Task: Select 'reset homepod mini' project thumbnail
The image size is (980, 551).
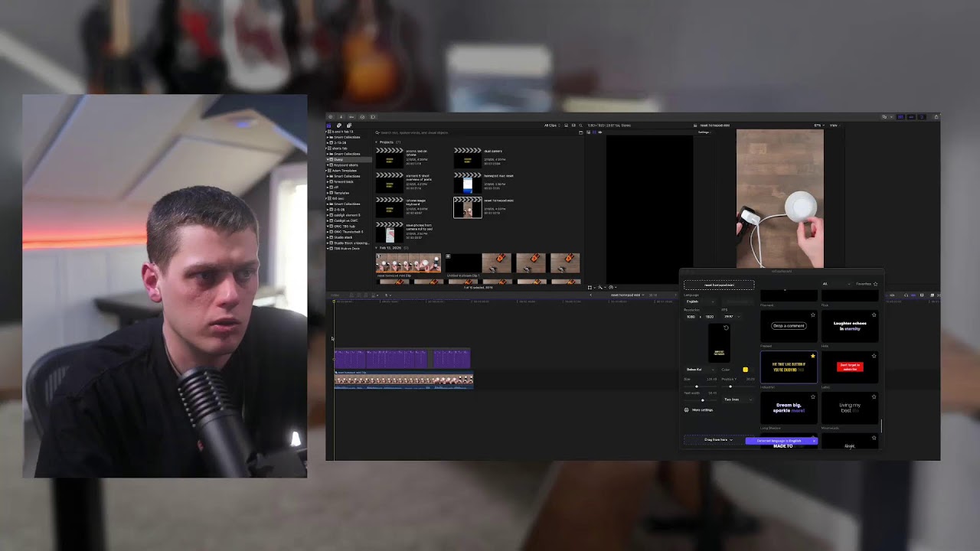Action: point(468,207)
